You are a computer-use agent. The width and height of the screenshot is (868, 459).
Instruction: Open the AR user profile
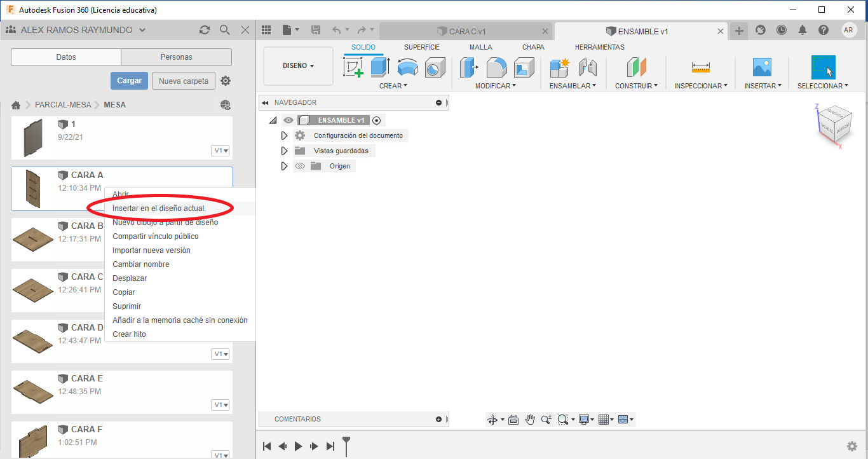[849, 30]
